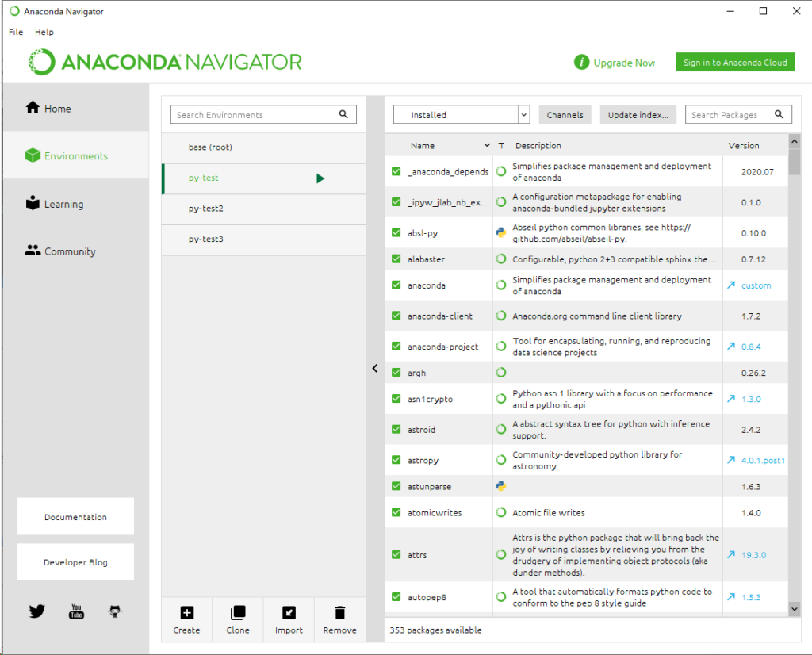
Task: Toggle the autopep8 package checkbox
Action: 396,597
